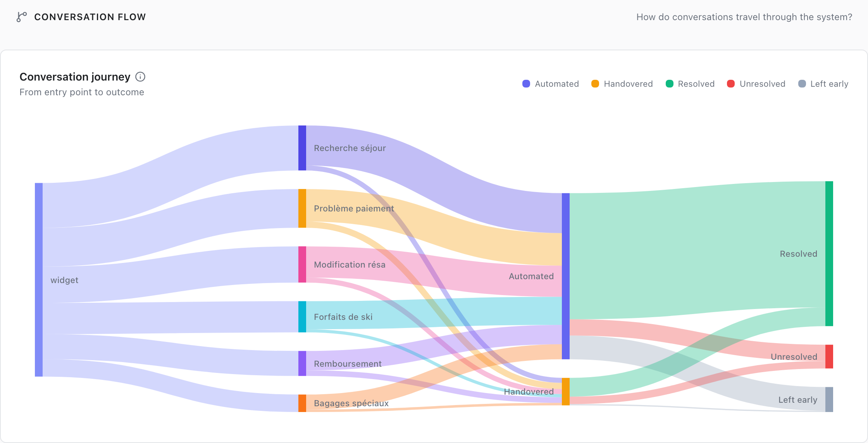Select the Unresolved outcome red bar
This screenshot has height=443, width=868.
click(x=829, y=356)
